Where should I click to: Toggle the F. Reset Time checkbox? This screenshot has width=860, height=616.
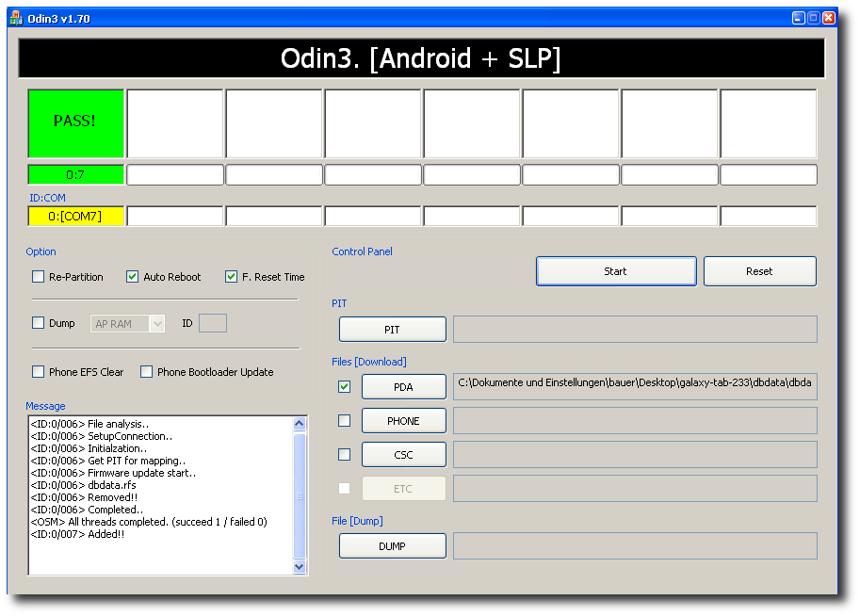(x=231, y=277)
